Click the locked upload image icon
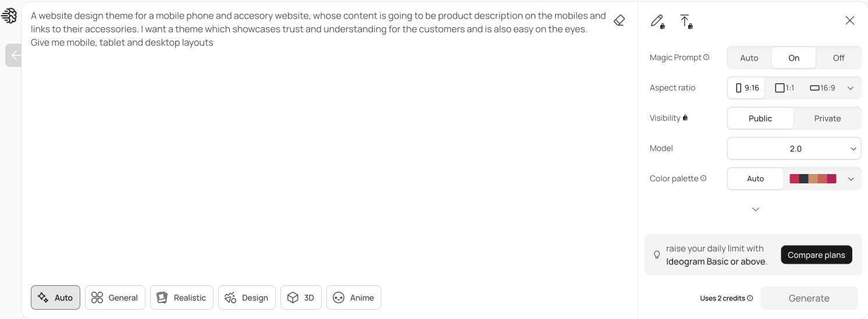The image size is (868, 319). pyautogui.click(x=686, y=22)
